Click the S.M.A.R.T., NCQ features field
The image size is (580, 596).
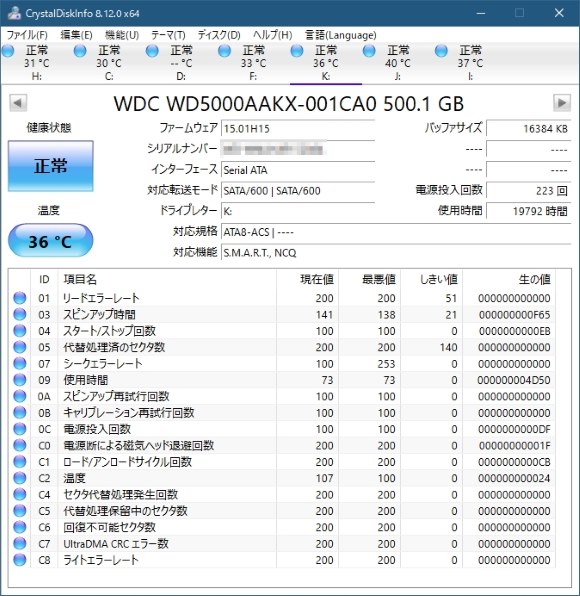(x=396, y=252)
